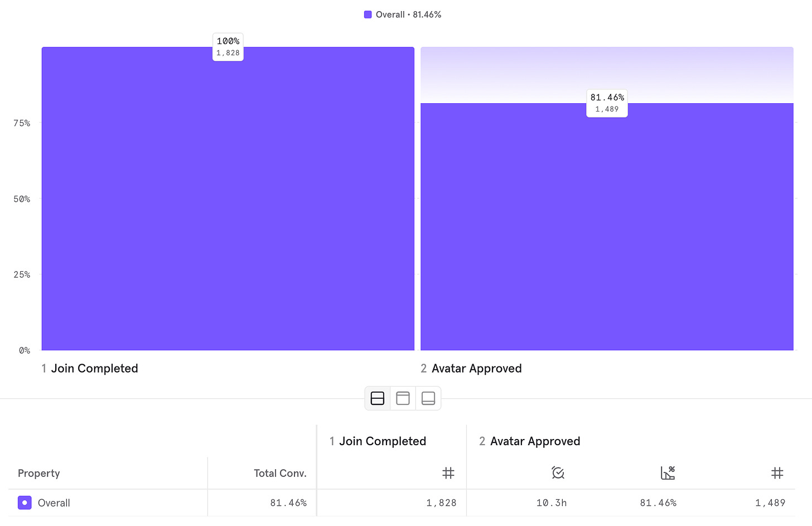Click the Total Conv. 81.46% table cell
The image size is (812, 526).
(x=288, y=503)
